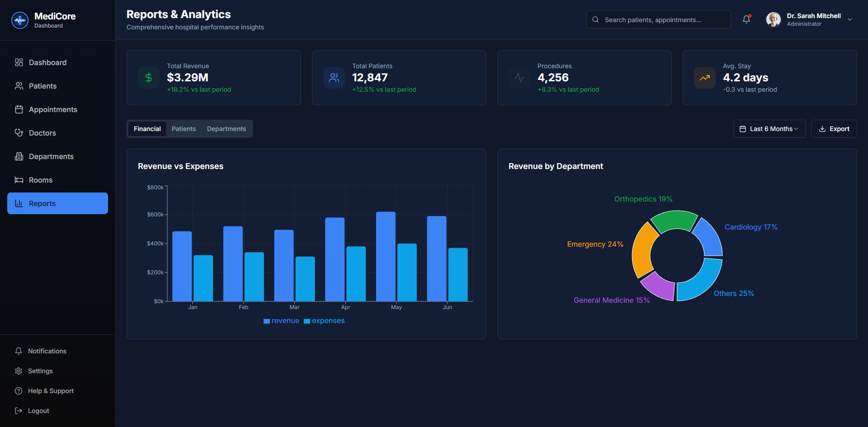Open Help & Support link
This screenshot has width=868, height=427.
click(x=57, y=391)
